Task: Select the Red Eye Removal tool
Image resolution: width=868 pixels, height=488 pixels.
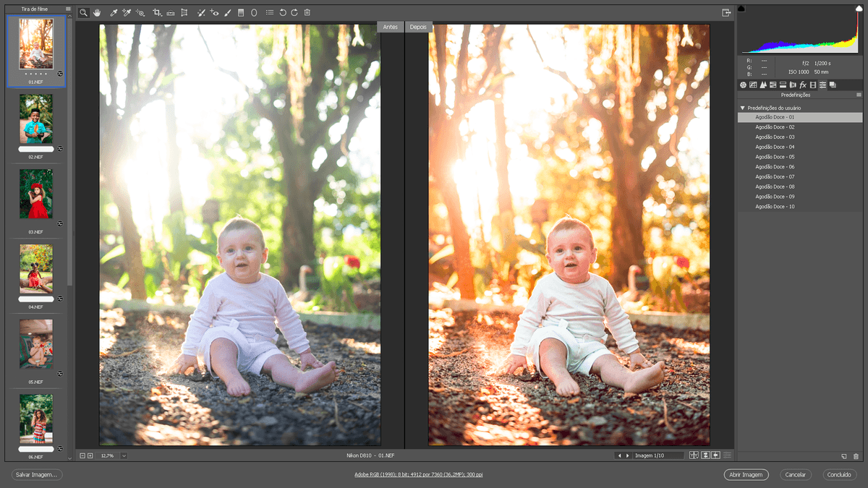Action: (x=214, y=13)
